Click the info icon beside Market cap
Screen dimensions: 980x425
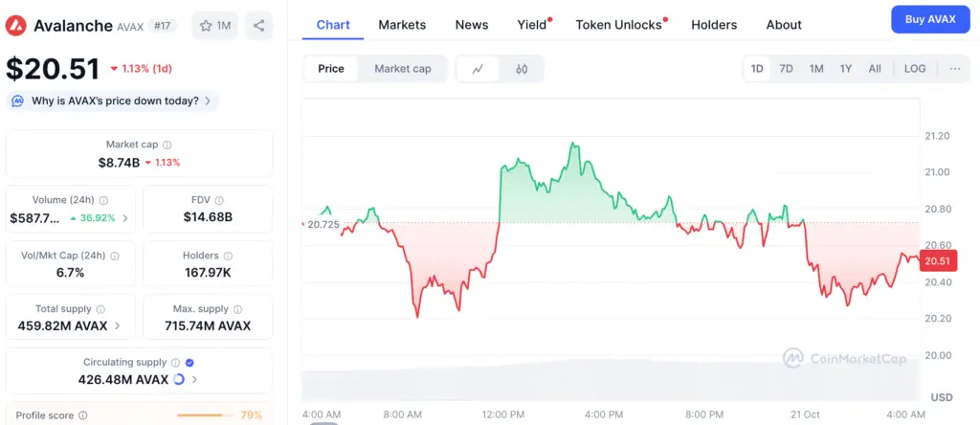point(167,145)
